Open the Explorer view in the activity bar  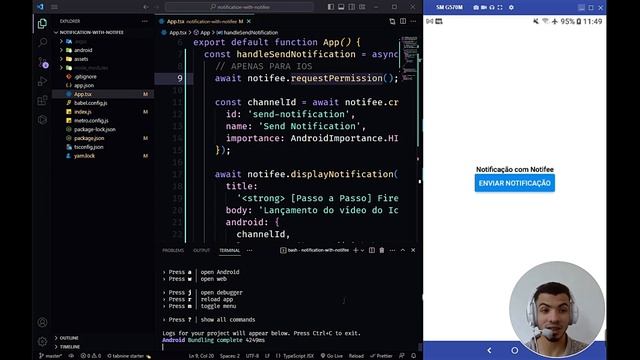tap(42, 24)
